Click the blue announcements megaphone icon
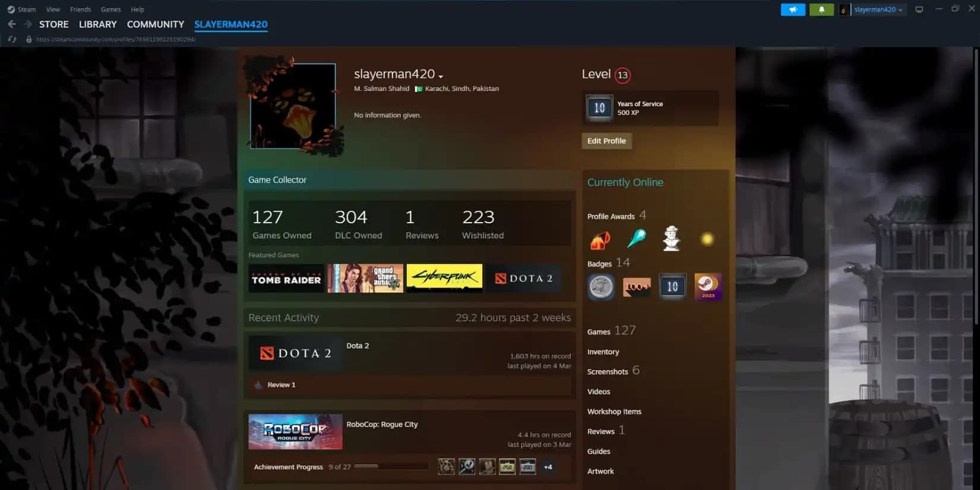 point(793,10)
